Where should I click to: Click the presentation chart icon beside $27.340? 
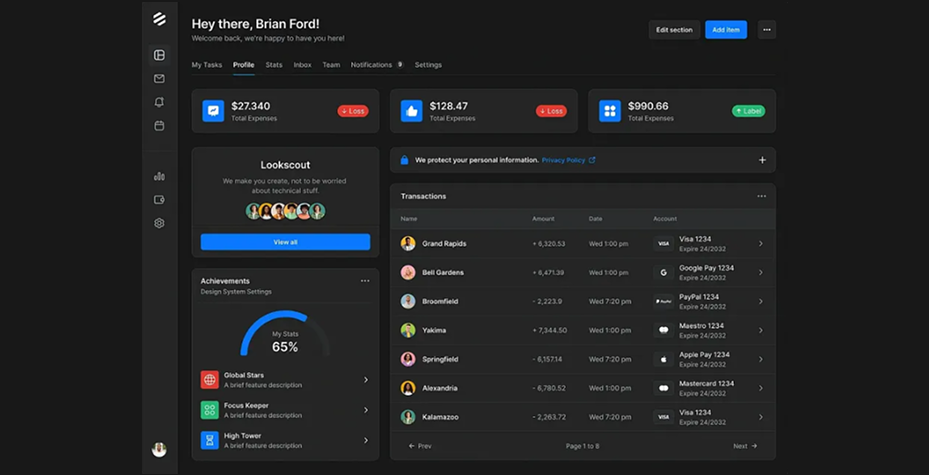[213, 111]
